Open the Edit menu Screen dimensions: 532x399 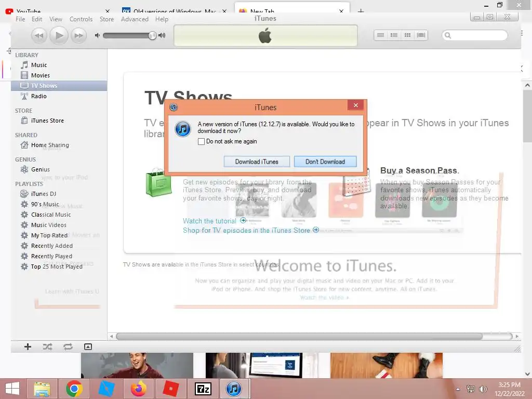pyautogui.click(x=37, y=19)
